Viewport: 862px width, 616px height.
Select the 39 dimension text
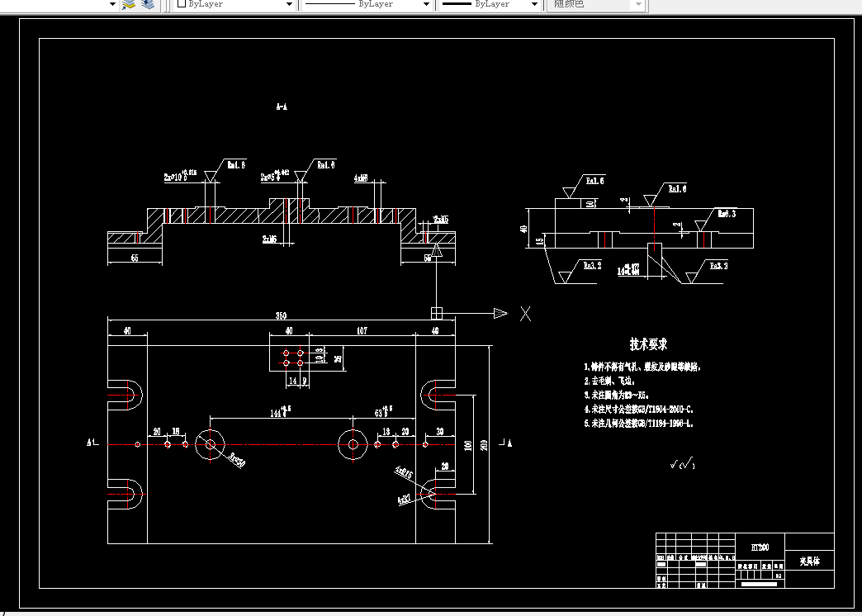point(440,432)
